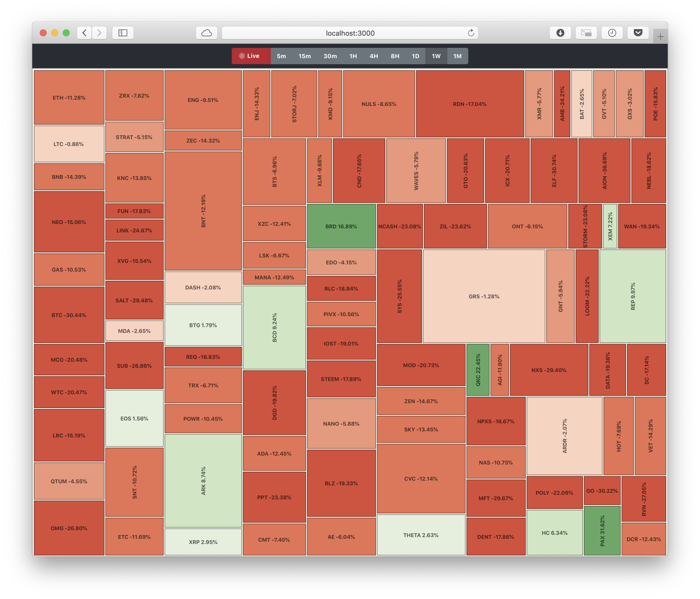The height and width of the screenshot is (599, 700).
Task: Toggle the Safari sidebar icon
Action: point(123,33)
